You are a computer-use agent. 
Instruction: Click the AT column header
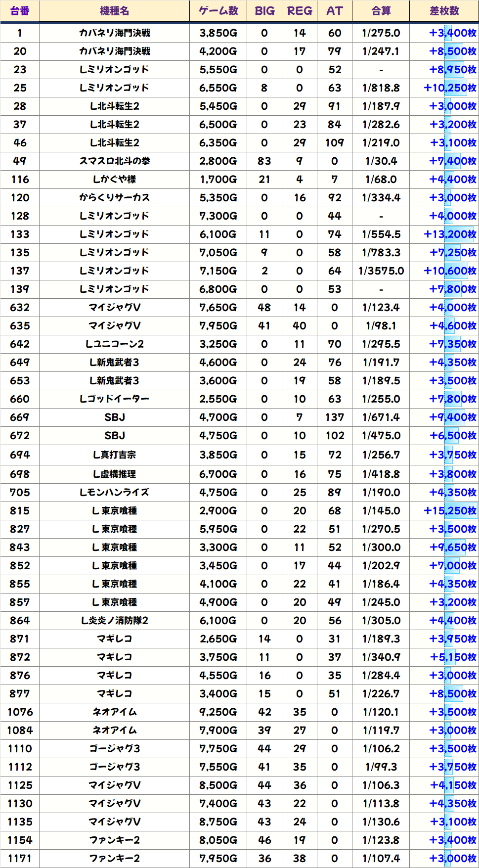pos(335,11)
